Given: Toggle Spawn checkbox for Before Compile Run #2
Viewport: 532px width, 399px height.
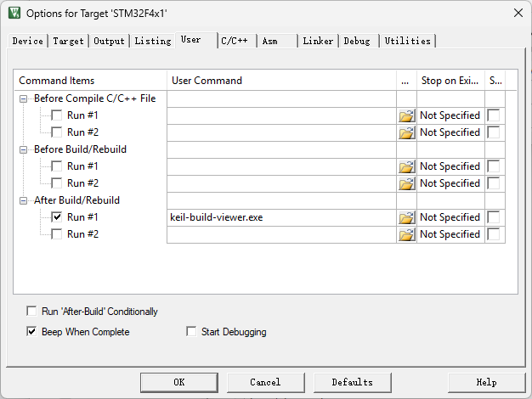Looking at the screenshot, I should click(x=493, y=132).
